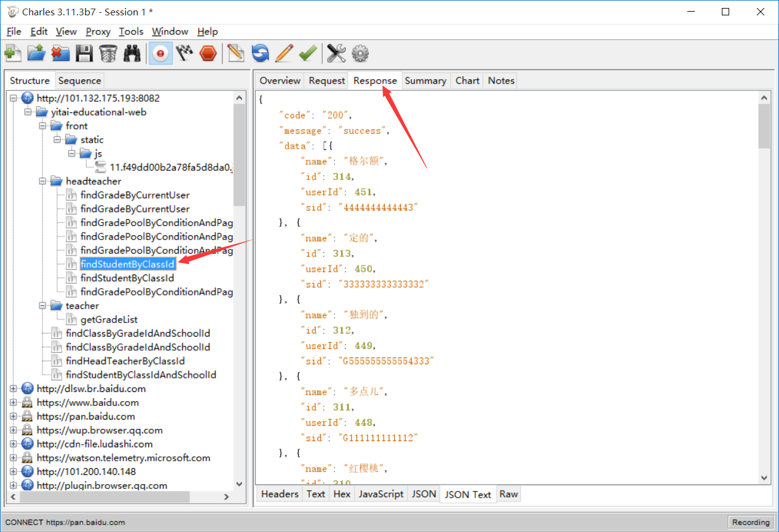Screen dimensions: 779x532
Task: Show the Hex view tab
Action: tap(342, 494)
